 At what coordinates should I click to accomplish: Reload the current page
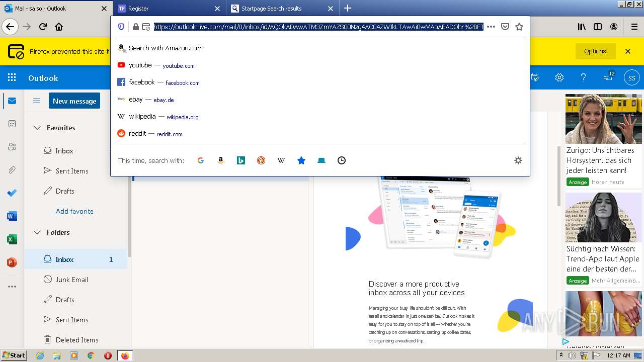[x=43, y=27]
